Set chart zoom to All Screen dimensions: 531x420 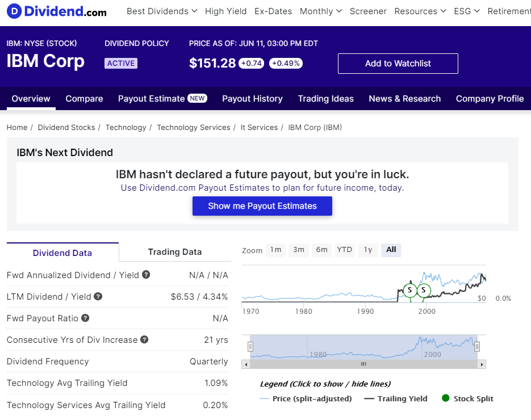point(391,250)
